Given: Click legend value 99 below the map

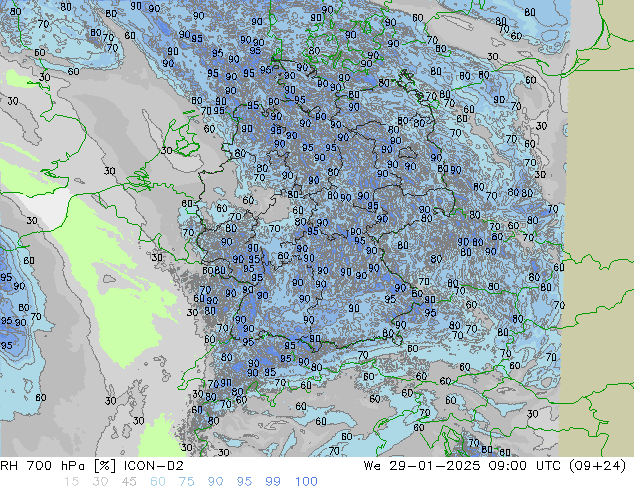Looking at the screenshot, I should coord(273,482).
